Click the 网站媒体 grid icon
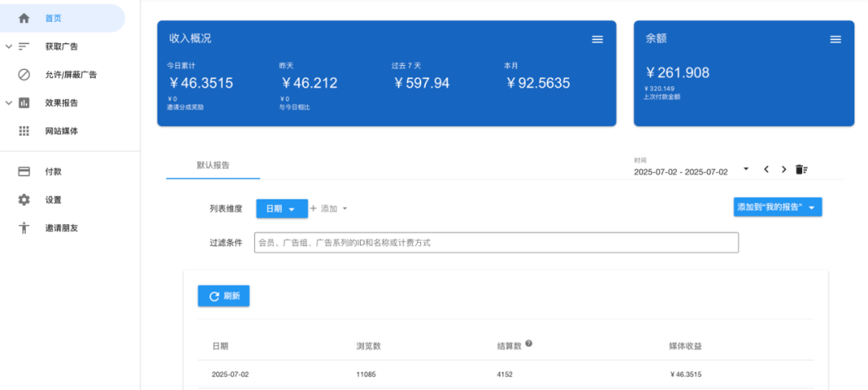 [24, 131]
